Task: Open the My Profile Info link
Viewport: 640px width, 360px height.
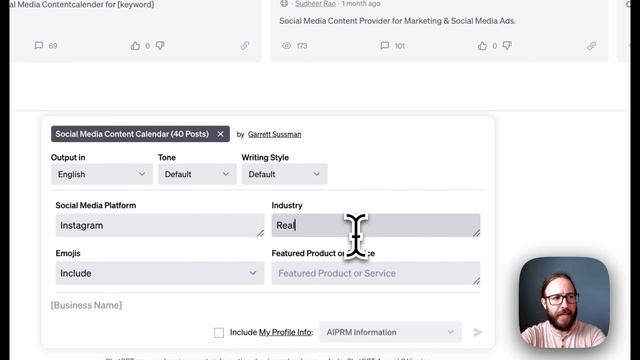Action: point(285,332)
